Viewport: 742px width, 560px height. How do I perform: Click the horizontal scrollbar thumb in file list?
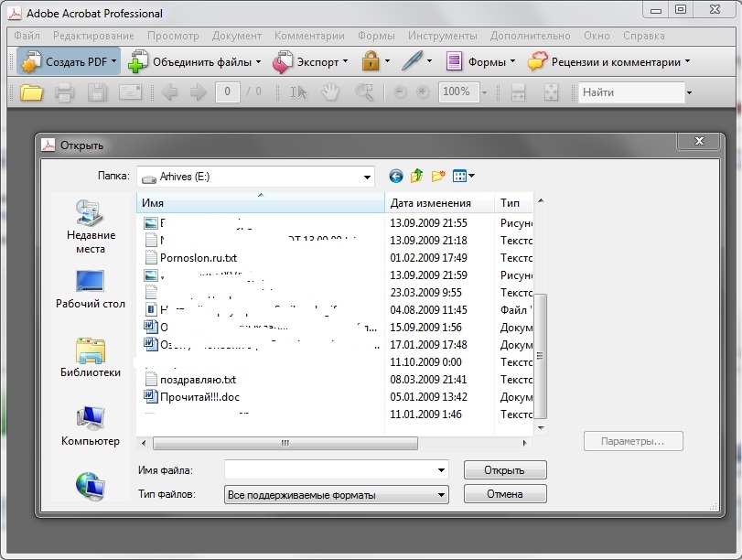point(285,443)
